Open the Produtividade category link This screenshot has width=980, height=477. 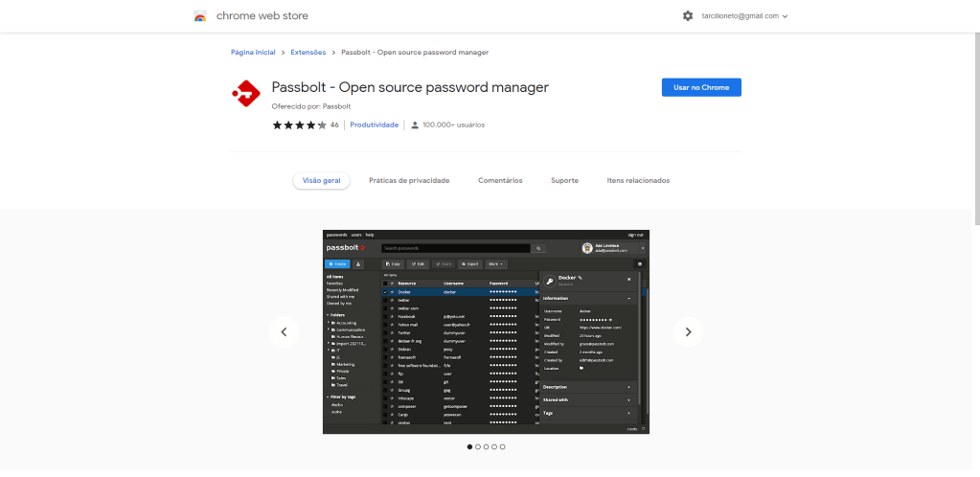374,125
